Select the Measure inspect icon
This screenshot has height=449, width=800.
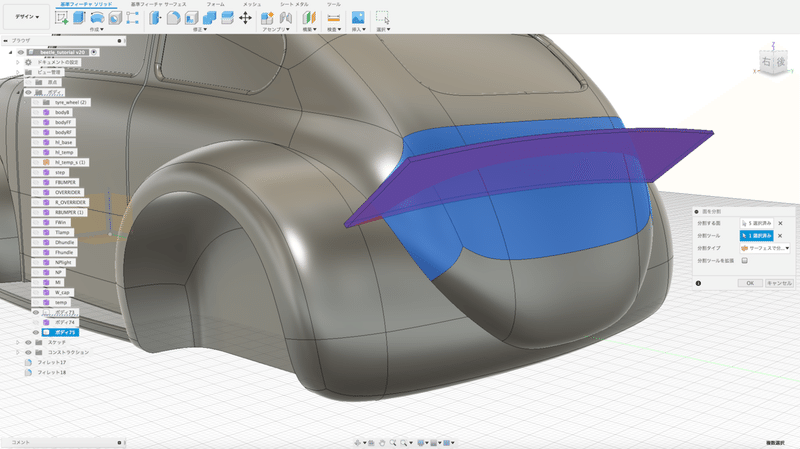click(334, 18)
